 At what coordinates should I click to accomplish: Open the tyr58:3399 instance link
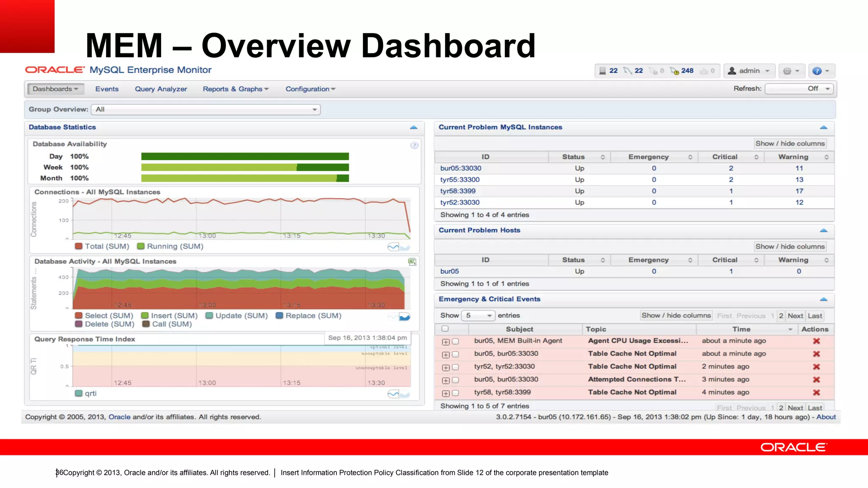(458, 191)
